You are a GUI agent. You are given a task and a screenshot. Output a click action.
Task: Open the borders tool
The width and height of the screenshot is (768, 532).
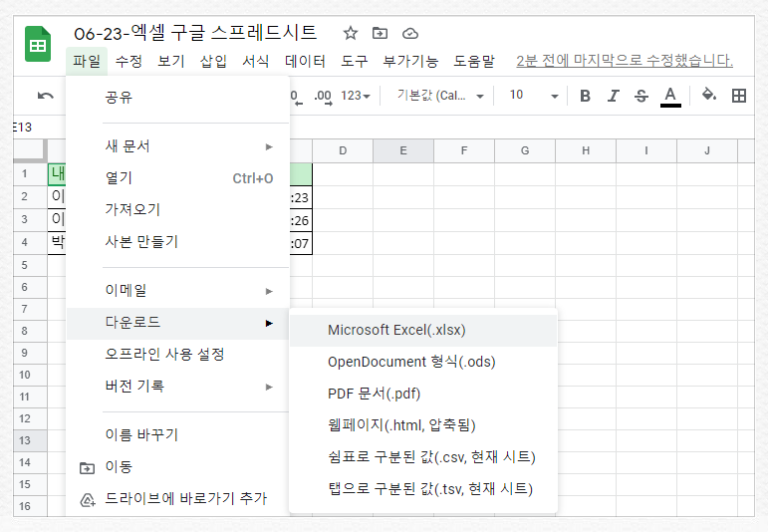pos(738,96)
